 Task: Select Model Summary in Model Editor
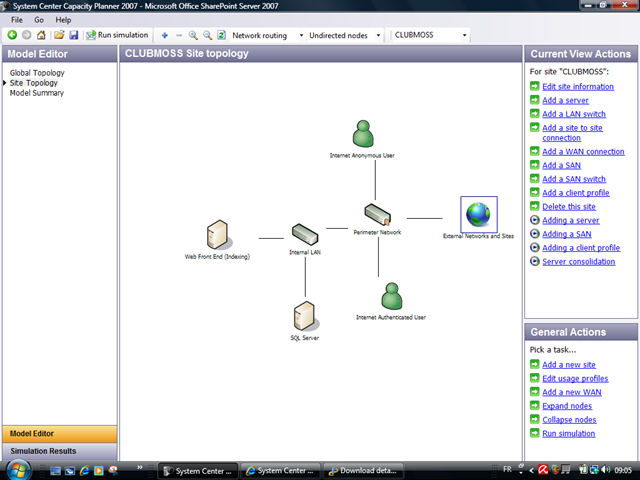pos(37,93)
